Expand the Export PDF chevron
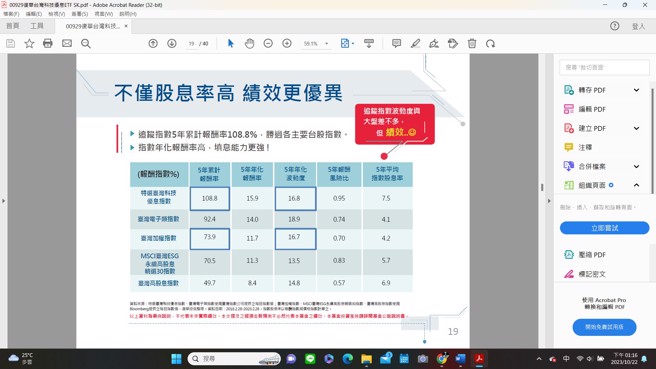Viewport: 656px width, 369px height. click(x=636, y=90)
